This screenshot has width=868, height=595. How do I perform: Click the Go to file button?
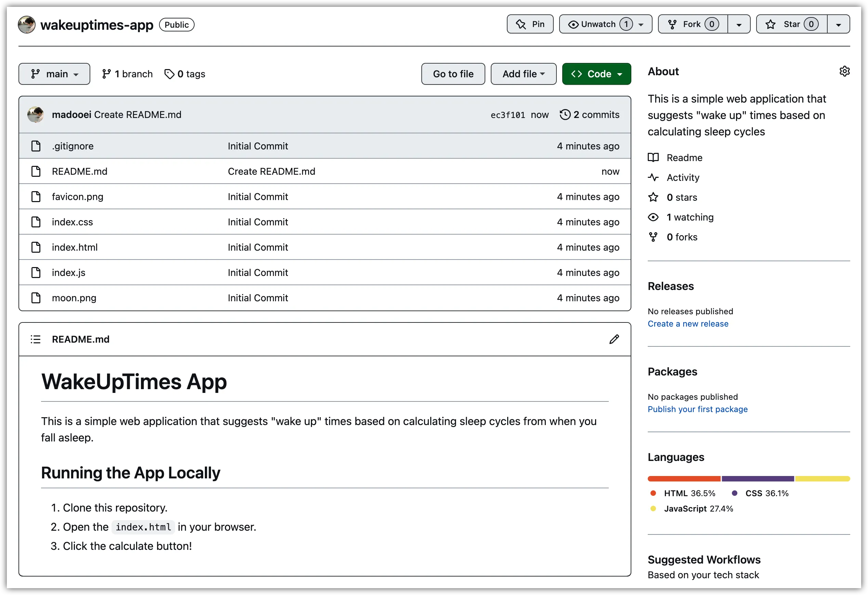(x=453, y=74)
